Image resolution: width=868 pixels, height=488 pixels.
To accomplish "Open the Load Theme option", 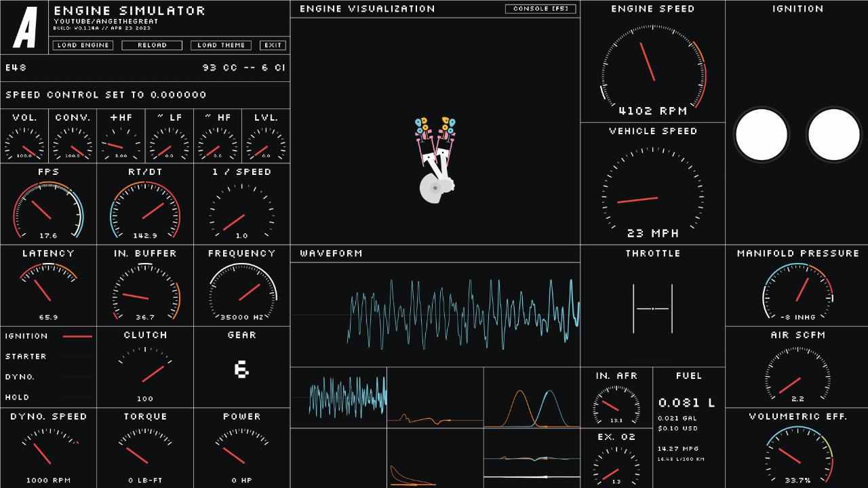I will pyautogui.click(x=221, y=45).
